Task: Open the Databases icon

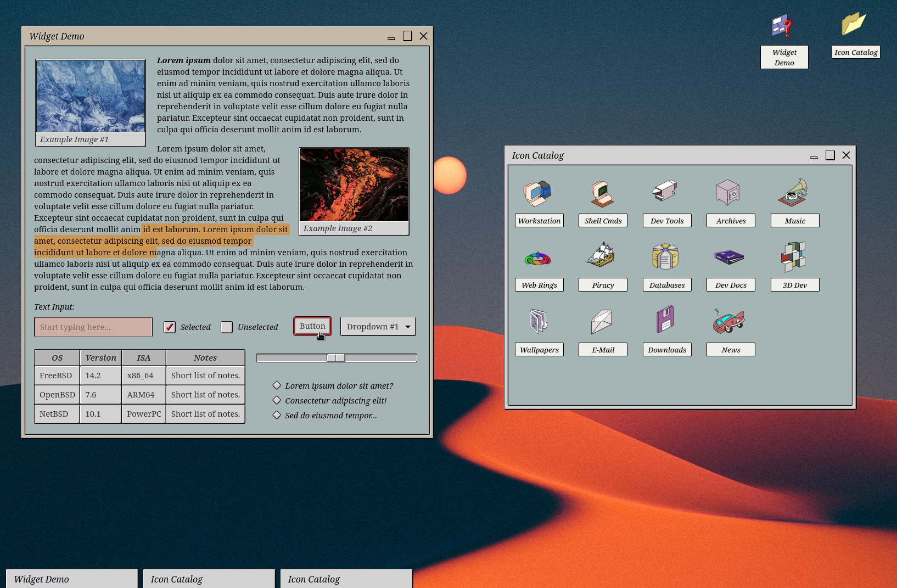Action: (666, 257)
